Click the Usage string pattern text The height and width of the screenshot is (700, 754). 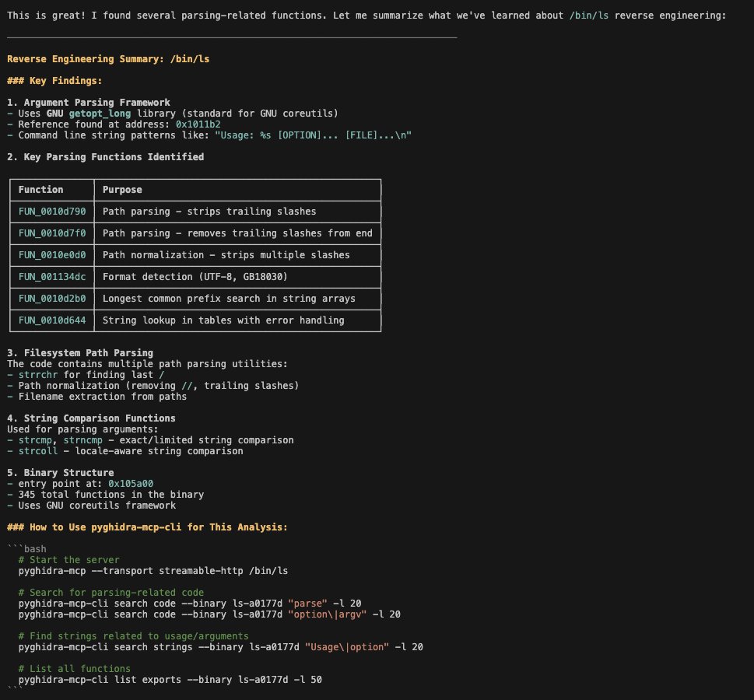click(x=313, y=135)
